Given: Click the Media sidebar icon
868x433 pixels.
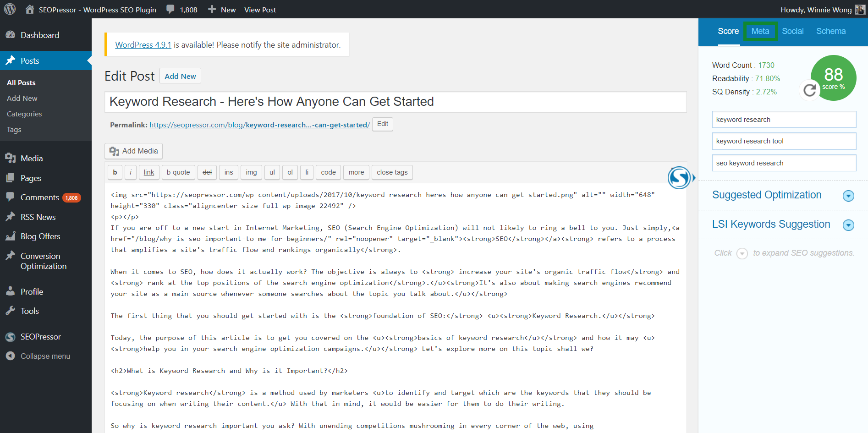Looking at the screenshot, I should [x=10, y=158].
